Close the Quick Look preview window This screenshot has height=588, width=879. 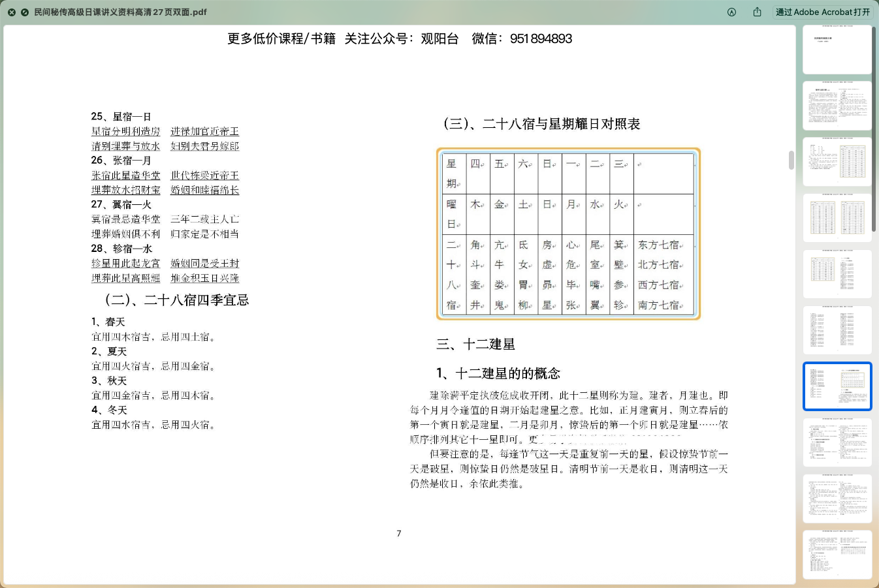coord(11,12)
